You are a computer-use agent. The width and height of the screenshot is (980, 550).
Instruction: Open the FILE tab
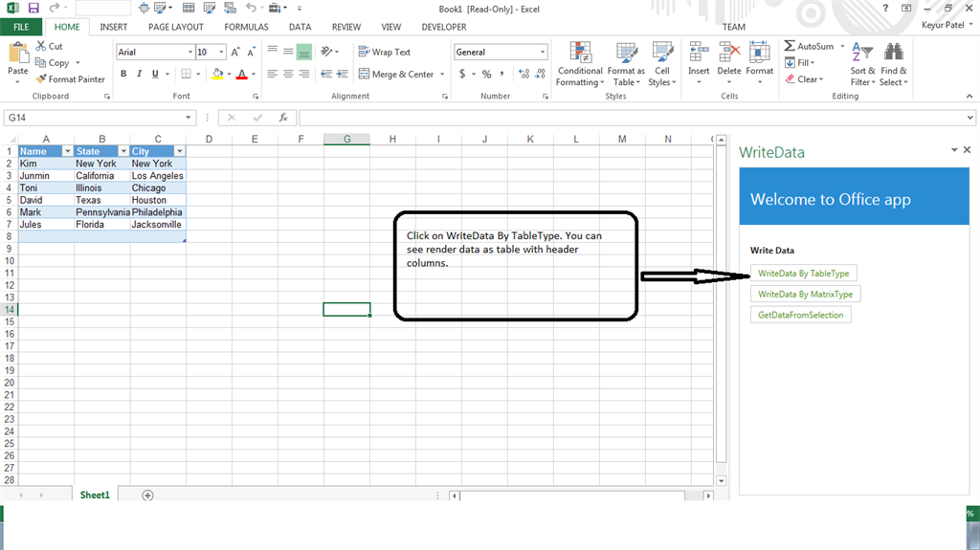point(21,27)
